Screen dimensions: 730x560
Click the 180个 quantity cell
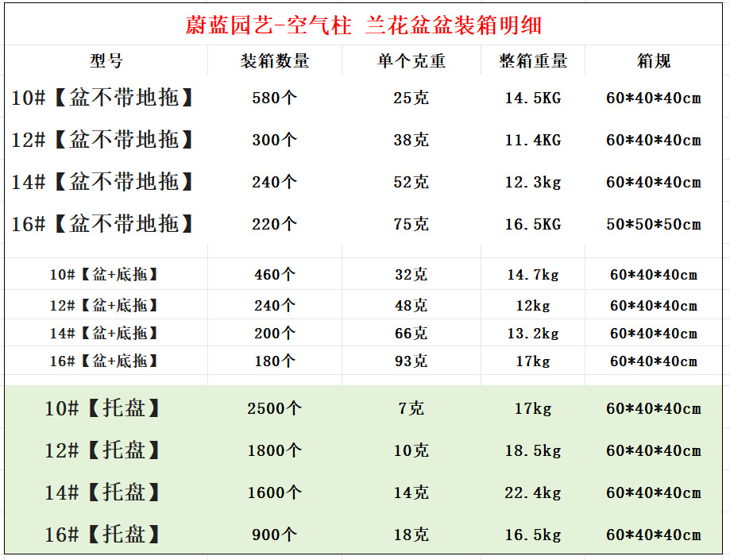coord(275,361)
